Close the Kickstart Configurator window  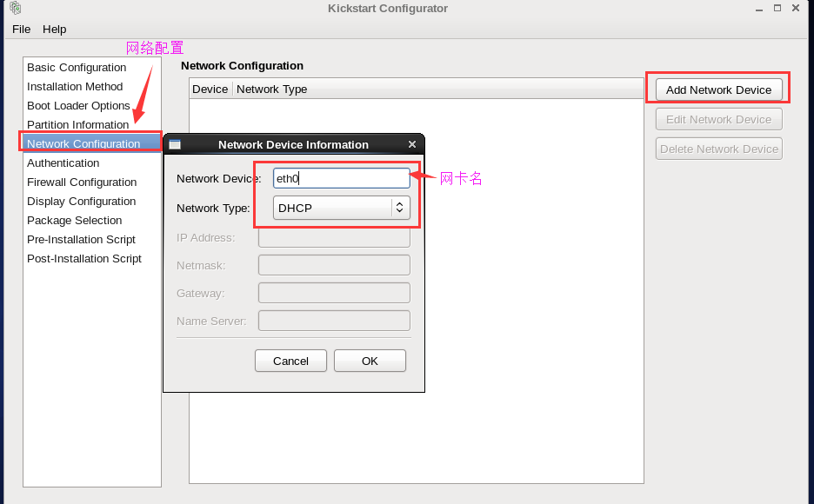[796, 8]
